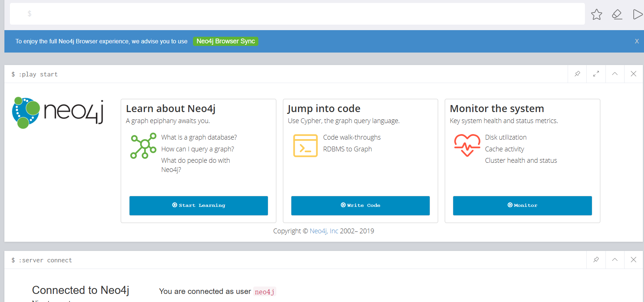This screenshot has width=644, height=302.
Task: Collapse the :server connect frame
Action: 615,260
